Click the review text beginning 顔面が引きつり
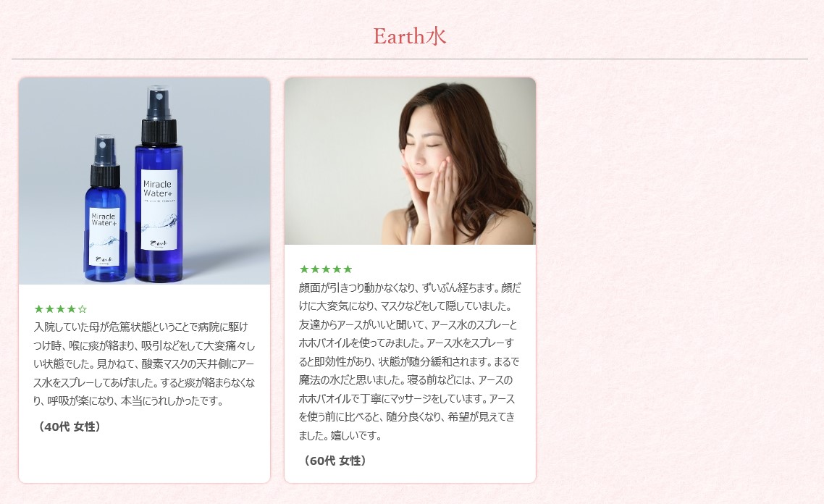 click(410, 361)
